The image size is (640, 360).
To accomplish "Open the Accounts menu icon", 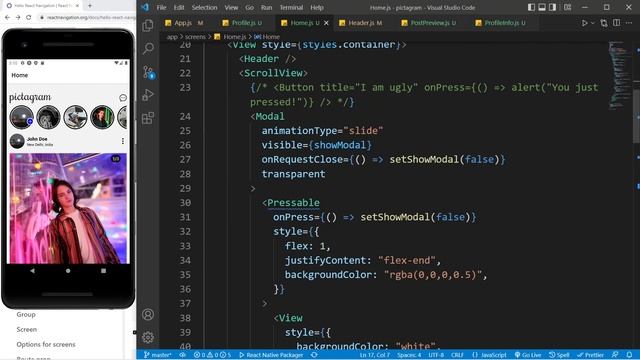I will point(148,314).
